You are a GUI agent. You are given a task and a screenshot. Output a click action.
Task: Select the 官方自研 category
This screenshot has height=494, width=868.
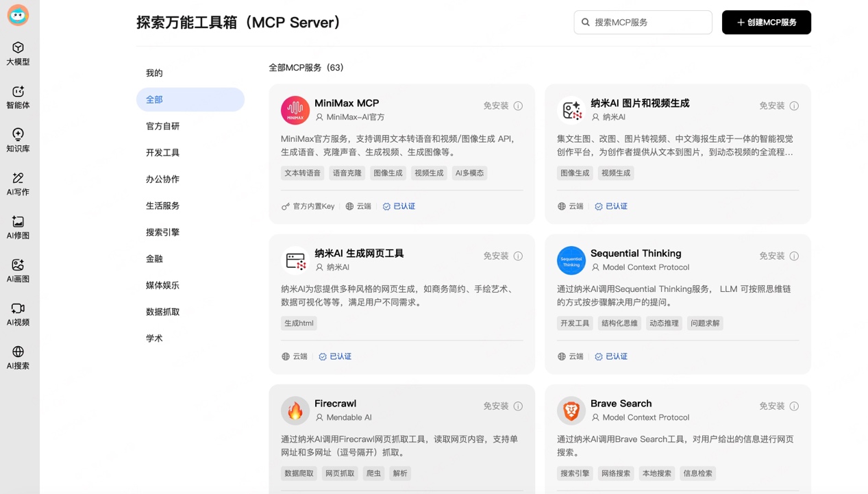coord(162,126)
